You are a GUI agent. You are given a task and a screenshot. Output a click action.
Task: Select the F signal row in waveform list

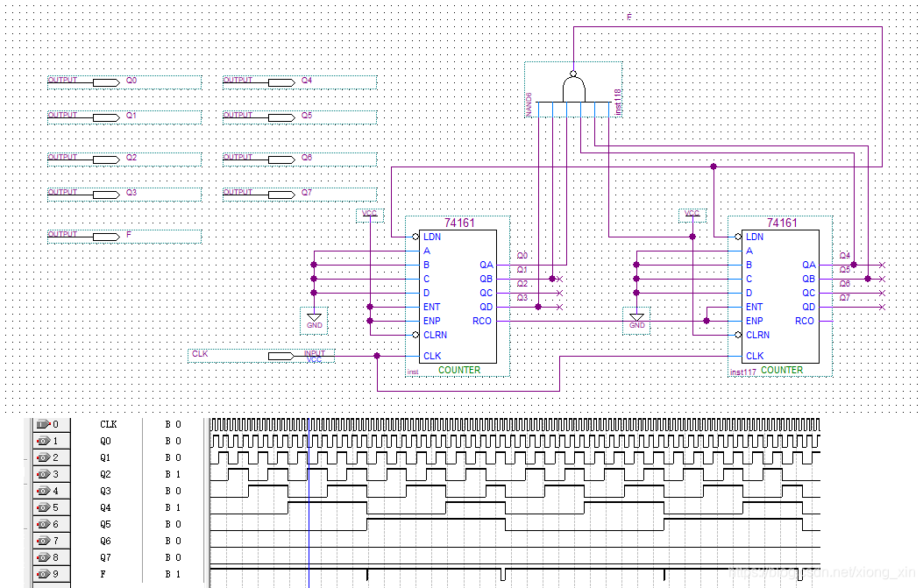point(117,574)
